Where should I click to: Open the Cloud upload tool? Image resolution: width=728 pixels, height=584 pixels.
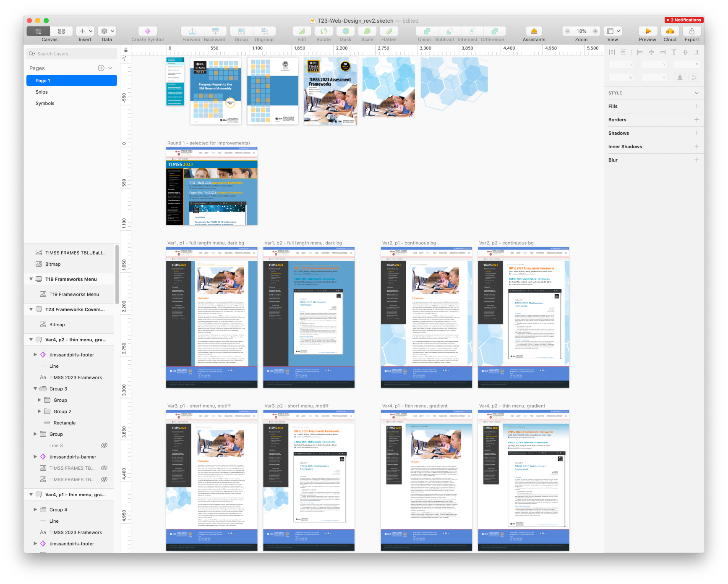(670, 31)
